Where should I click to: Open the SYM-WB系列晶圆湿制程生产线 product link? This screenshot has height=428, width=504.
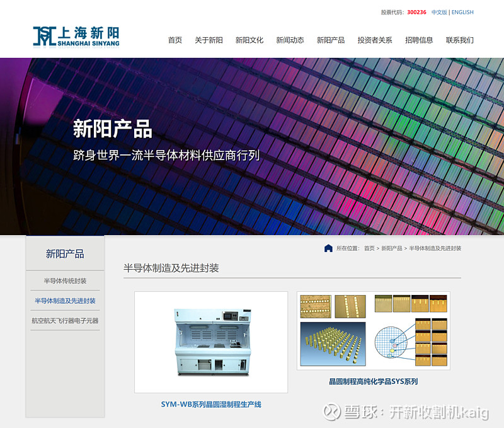(x=211, y=404)
